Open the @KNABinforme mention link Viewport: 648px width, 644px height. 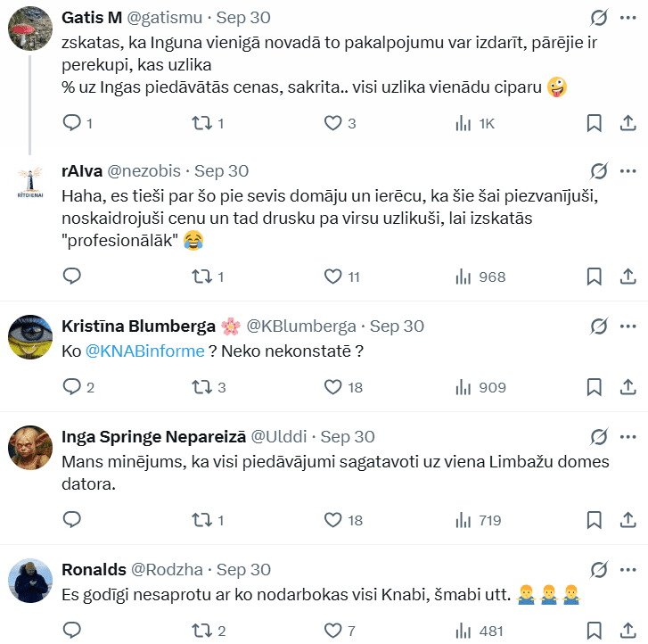144,351
